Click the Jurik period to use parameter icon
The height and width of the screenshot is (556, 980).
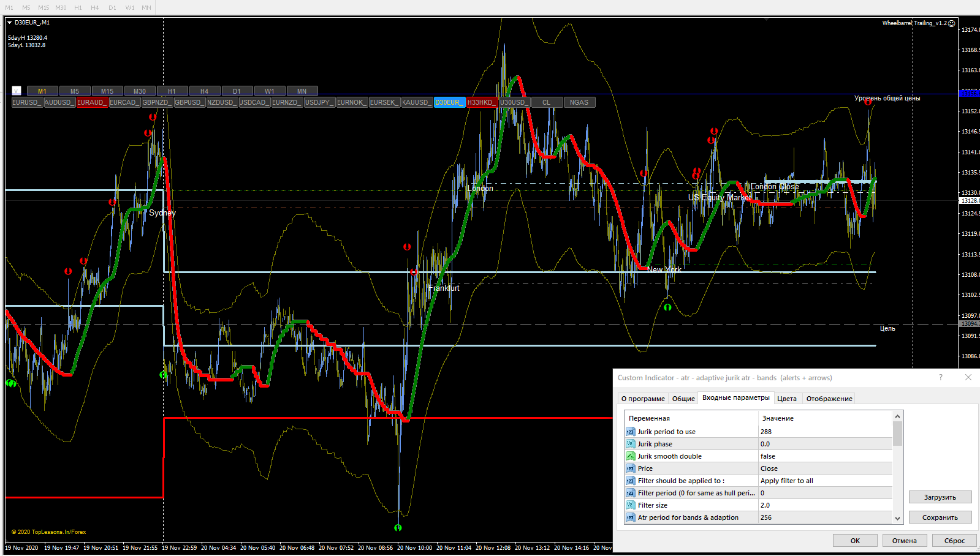(630, 432)
